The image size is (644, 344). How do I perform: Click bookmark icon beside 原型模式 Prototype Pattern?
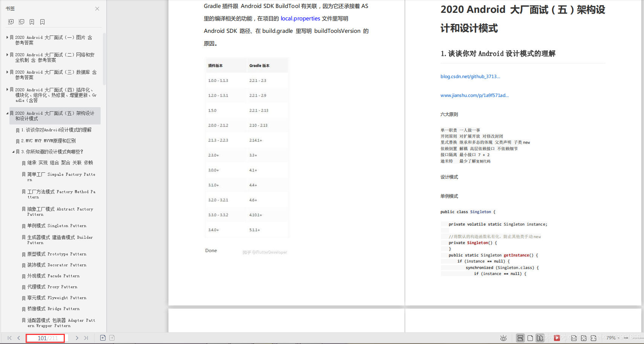click(x=24, y=254)
